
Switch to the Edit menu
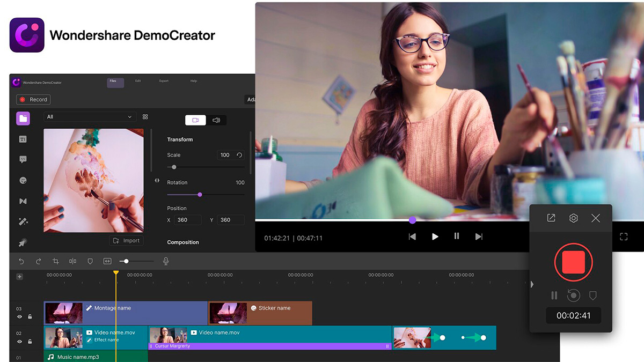click(138, 80)
